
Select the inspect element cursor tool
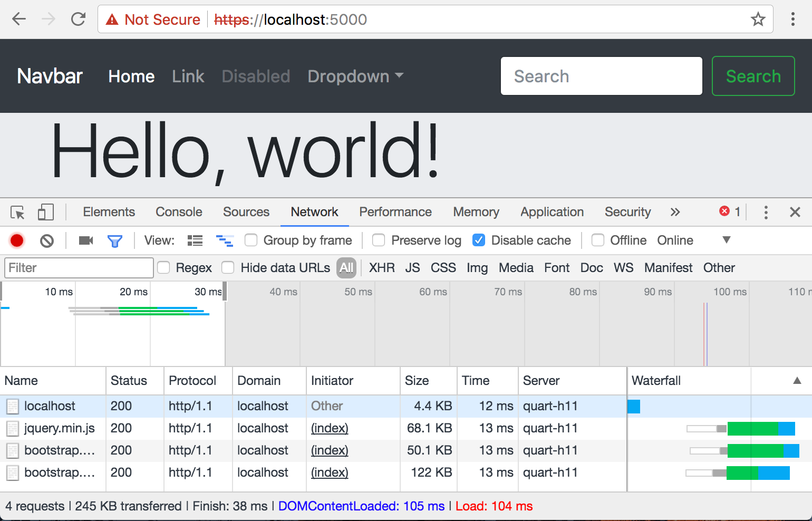(17, 212)
